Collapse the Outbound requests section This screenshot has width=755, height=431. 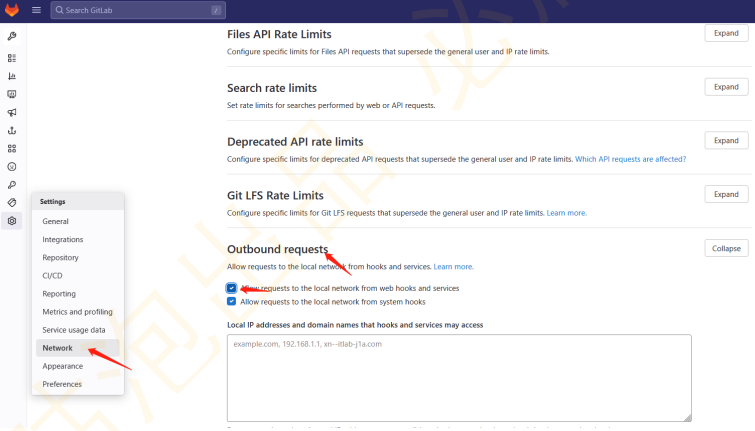[x=726, y=248]
